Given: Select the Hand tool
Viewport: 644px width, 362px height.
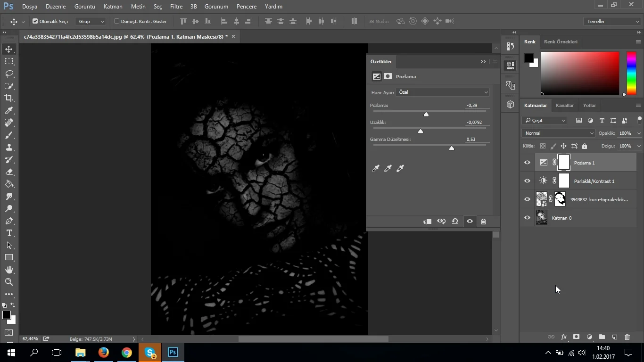Looking at the screenshot, I should tap(9, 270).
